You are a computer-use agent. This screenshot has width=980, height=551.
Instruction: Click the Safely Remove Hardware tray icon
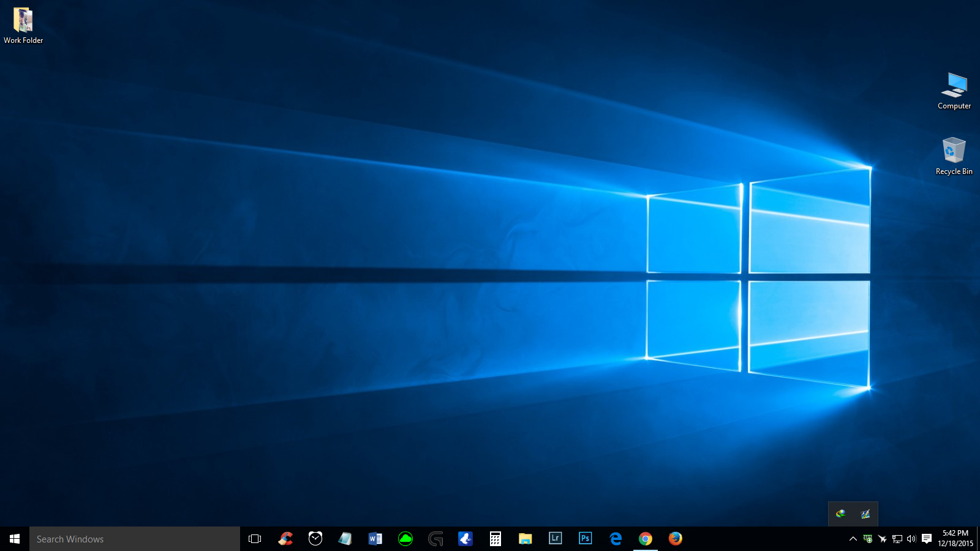(x=867, y=539)
